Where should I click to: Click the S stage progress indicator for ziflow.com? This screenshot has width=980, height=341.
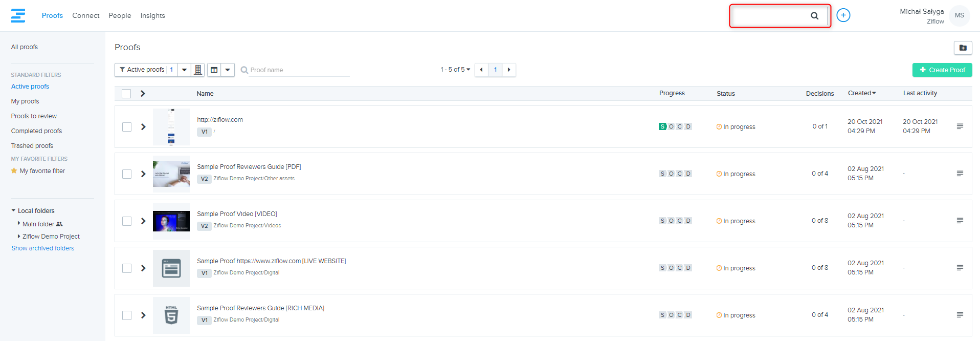point(662,126)
